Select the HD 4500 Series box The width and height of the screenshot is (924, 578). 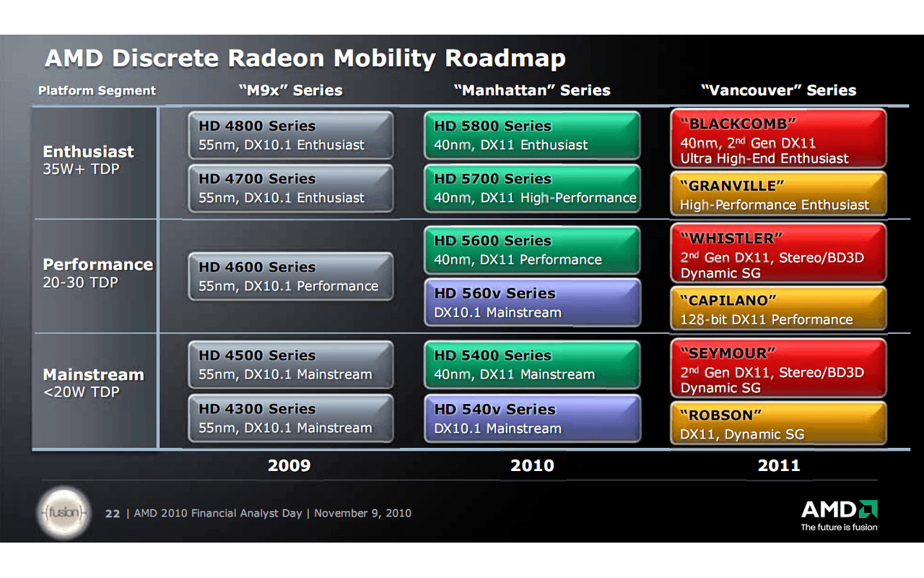pos(291,365)
